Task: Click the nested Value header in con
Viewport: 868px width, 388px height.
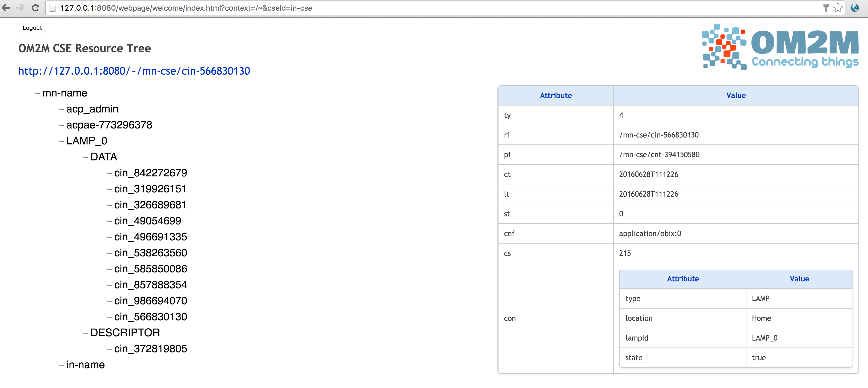Action: tap(799, 279)
